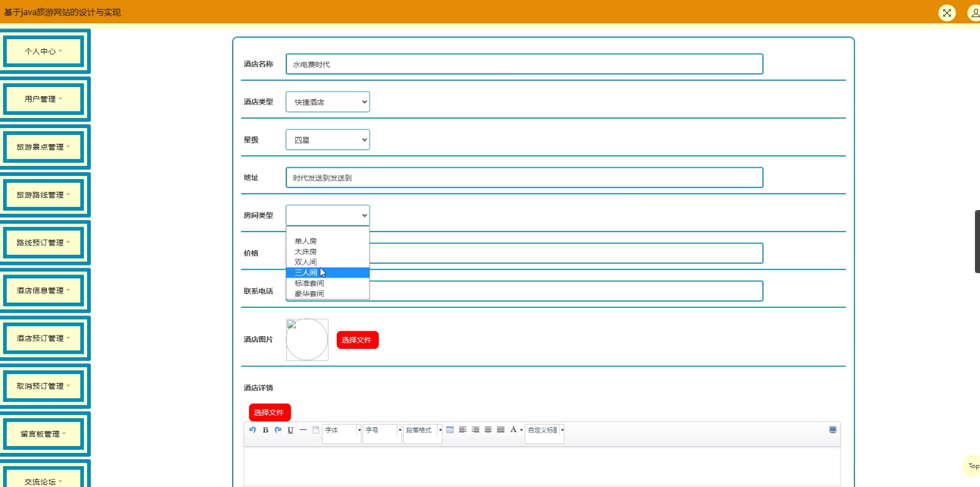Expand the 酒店信息管理 sidebar menu
The width and height of the screenshot is (980, 487).
[x=44, y=290]
